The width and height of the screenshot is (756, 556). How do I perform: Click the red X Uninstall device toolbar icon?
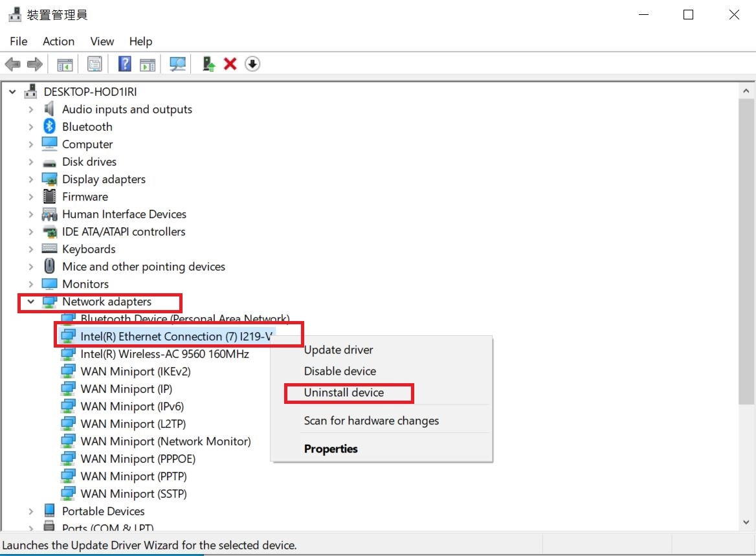tap(230, 64)
